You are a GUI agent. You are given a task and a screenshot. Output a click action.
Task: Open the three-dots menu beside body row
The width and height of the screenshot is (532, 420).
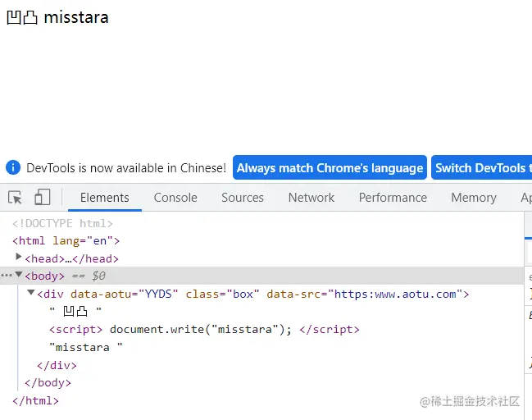(x=6, y=276)
